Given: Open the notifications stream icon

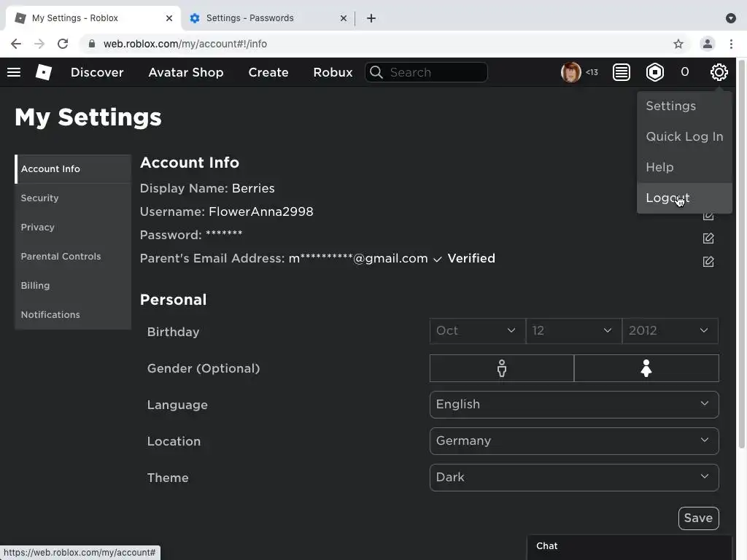Looking at the screenshot, I should click(x=622, y=72).
